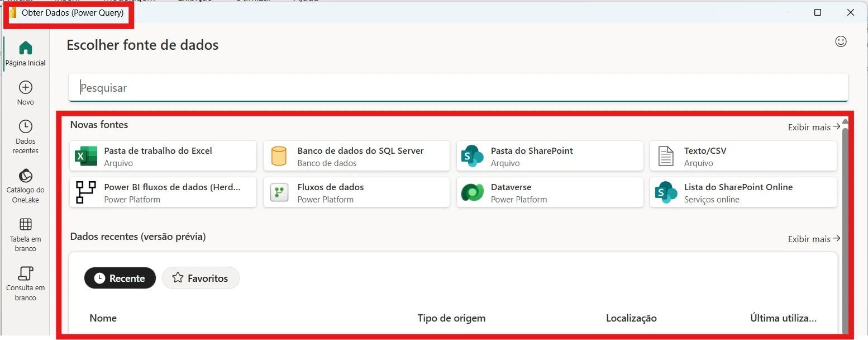Open Página Inicial home icon
The width and height of the screenshot is (868, 340).
point(26,48)
